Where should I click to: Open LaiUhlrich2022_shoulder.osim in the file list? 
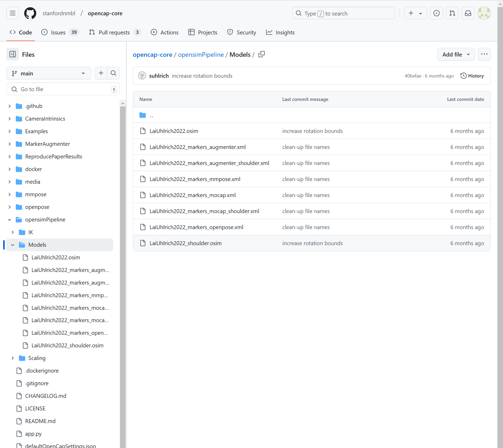186,243
